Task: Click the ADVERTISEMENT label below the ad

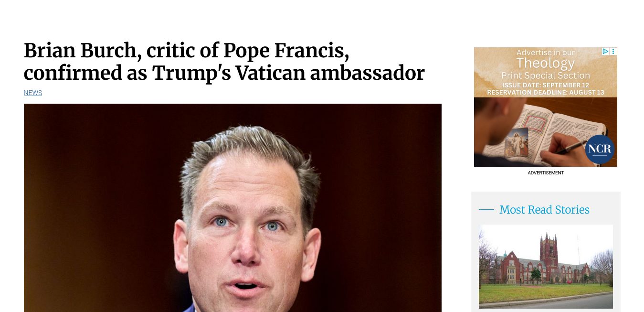Action: 546,173
